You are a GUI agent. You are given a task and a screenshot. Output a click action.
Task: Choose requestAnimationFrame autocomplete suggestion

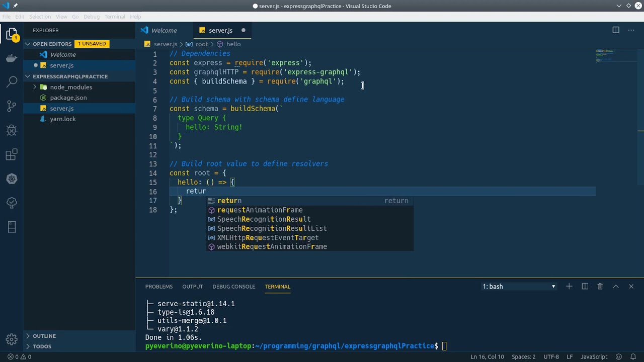[310, 210]
